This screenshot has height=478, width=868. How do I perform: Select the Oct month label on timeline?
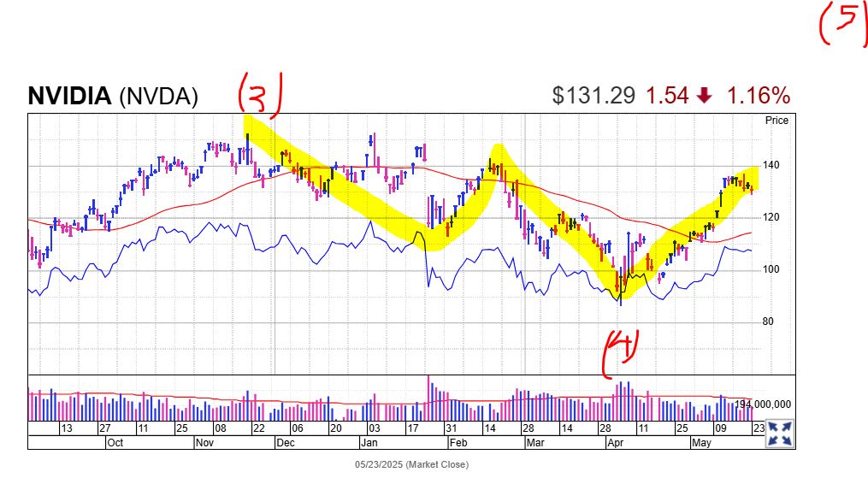(115, 443)
